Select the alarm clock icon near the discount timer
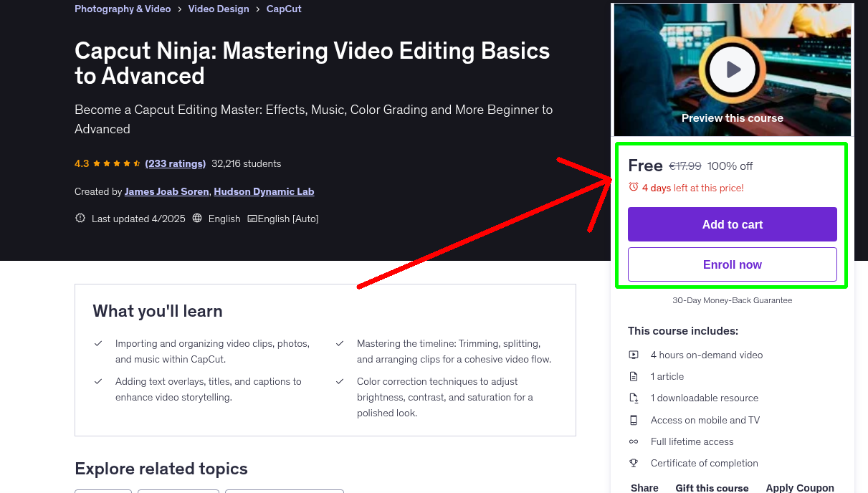This screenshot has width=868, height=493. [633, 186]
